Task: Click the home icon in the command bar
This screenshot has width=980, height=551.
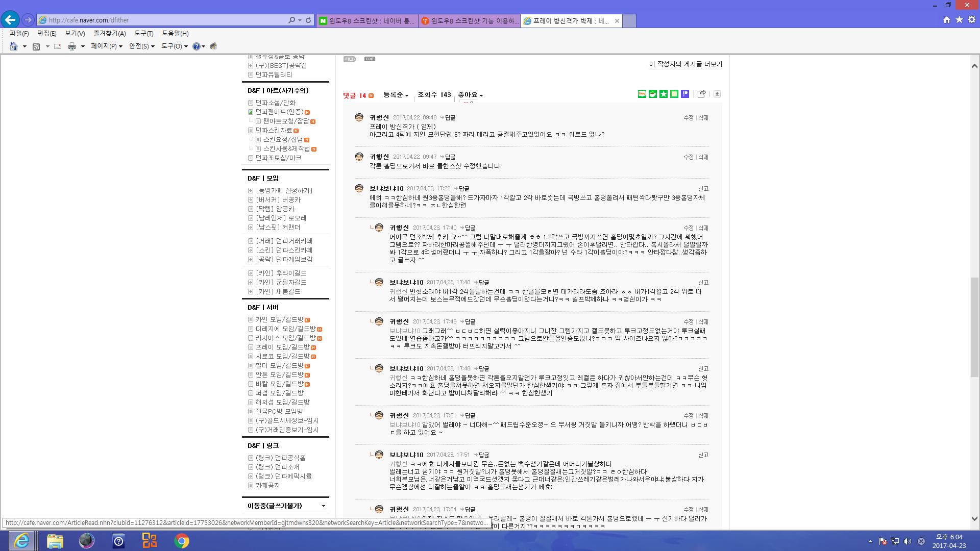Action: (14, 46)
